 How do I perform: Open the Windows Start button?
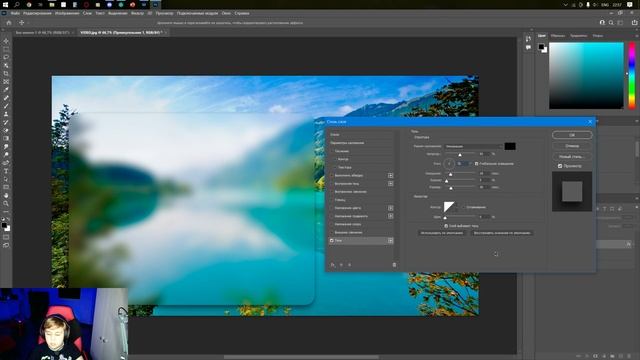pyautogui.click(x=5, y=4)
